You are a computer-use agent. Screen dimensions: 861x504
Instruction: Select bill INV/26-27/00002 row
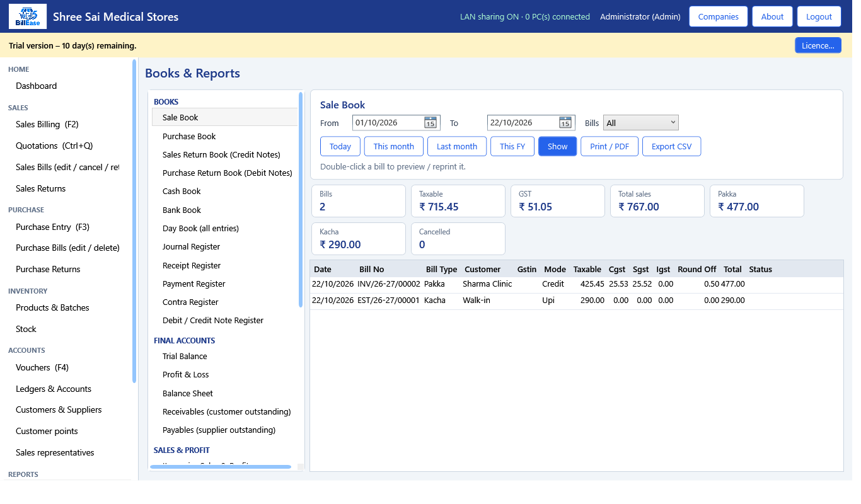[577, 284]
